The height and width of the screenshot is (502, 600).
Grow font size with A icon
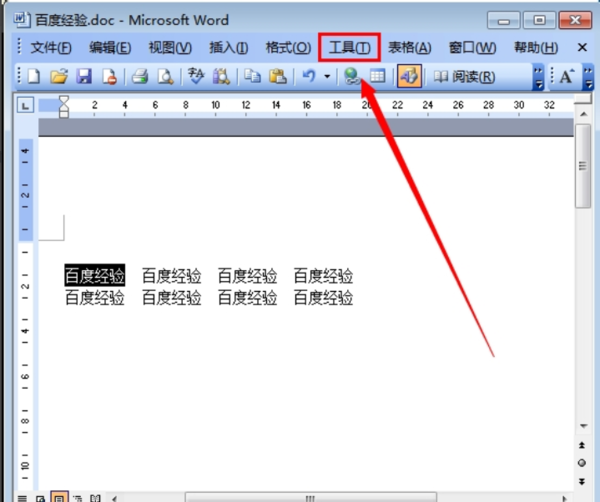coord(567,77)
